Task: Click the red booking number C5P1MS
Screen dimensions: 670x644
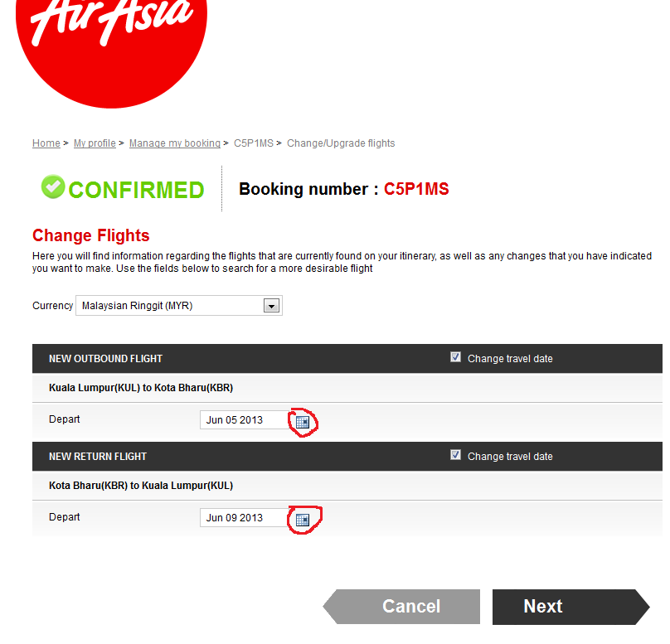Action: tap(416, 189)
